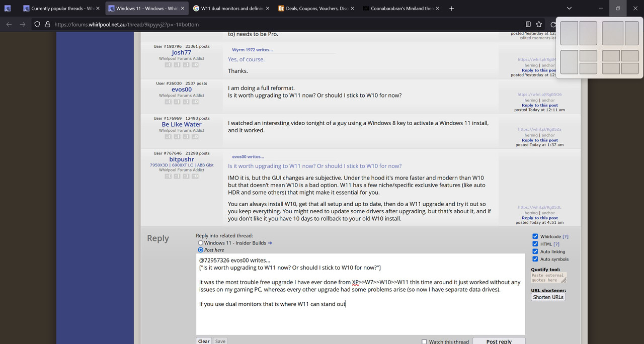The height and width of the screenshot is (344, 644).
Task: Close the 'W11 dual monitors' Google tab
Action: pyautogui.click(x=267, y=9)
